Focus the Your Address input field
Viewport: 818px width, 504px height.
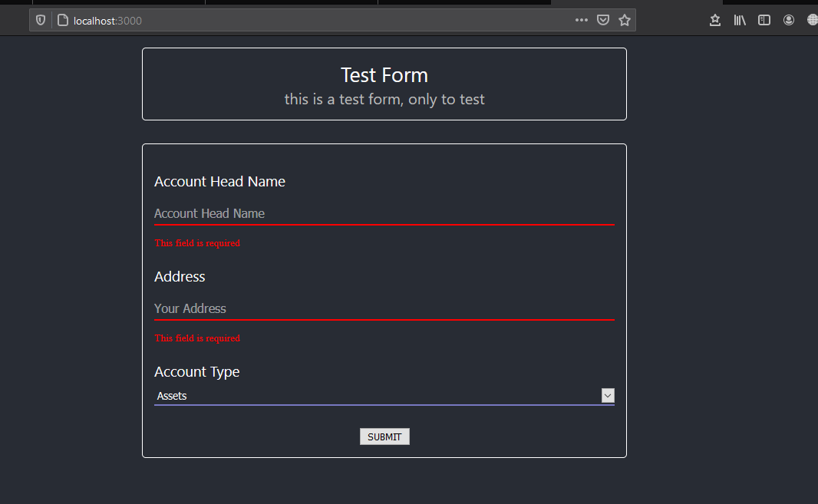coord(384,308)
